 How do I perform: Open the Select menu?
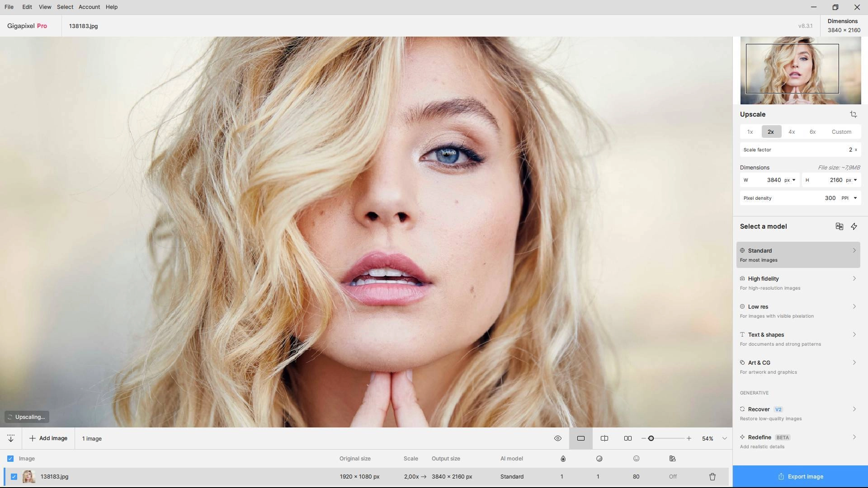[65, 7]
